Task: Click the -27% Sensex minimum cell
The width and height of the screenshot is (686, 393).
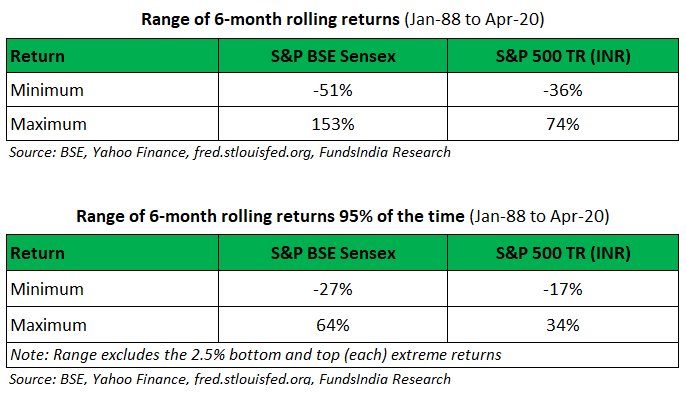Action: [333, 289]
